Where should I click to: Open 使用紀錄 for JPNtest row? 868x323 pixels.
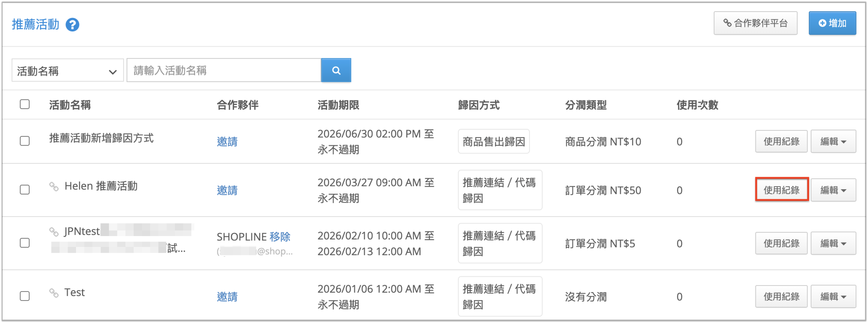(x=781, y=243)
